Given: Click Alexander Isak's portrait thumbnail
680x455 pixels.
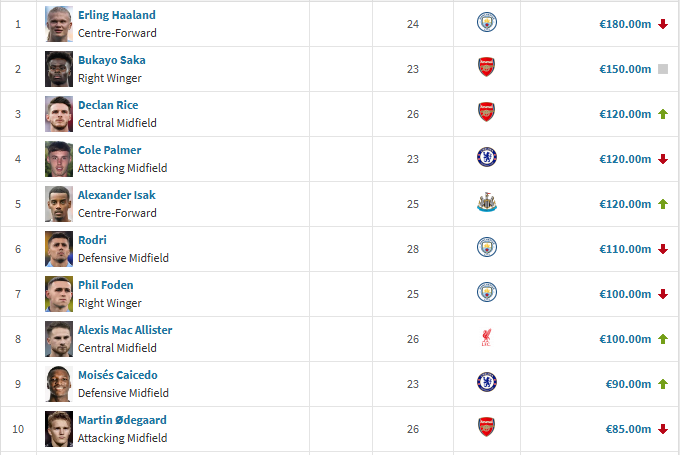Looking at the screenshot, I should coord(59,204).
